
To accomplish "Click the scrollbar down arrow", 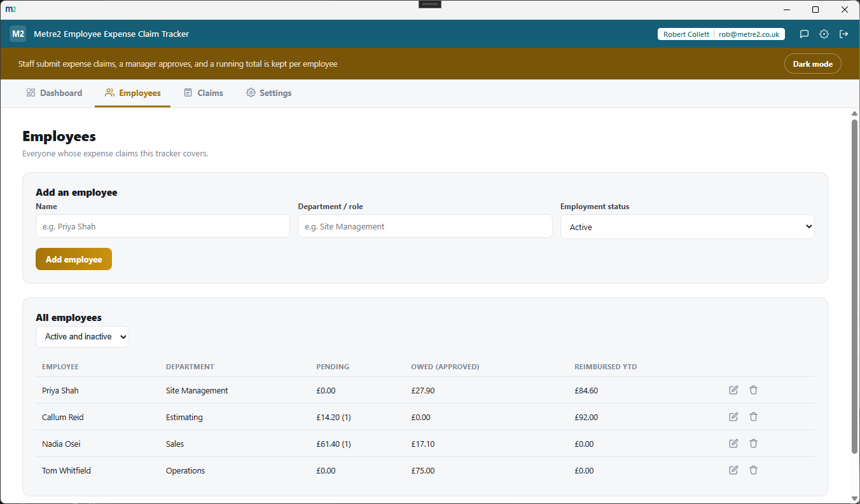I will 854,498.
